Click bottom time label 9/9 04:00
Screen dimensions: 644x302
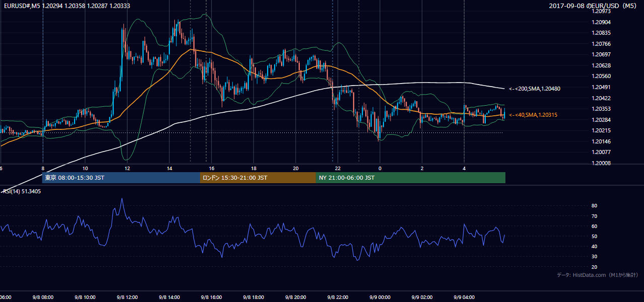(464, 297)
